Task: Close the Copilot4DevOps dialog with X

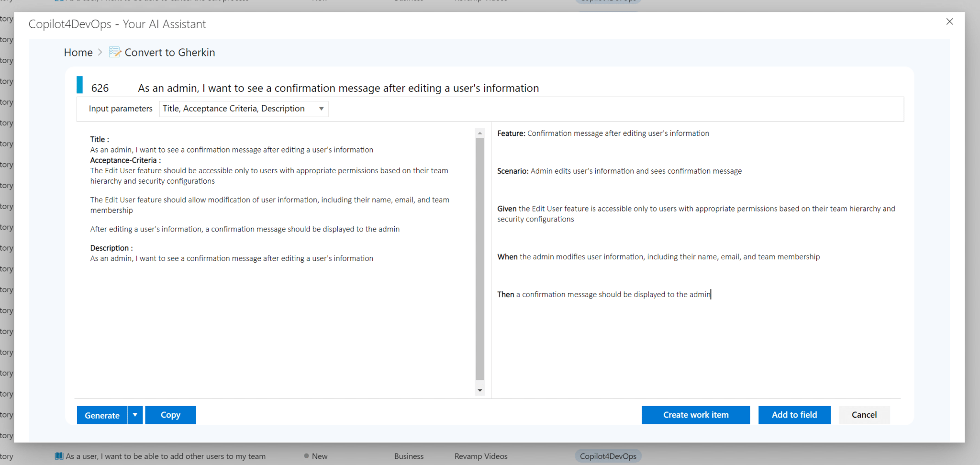Action: tap(949, 22)
